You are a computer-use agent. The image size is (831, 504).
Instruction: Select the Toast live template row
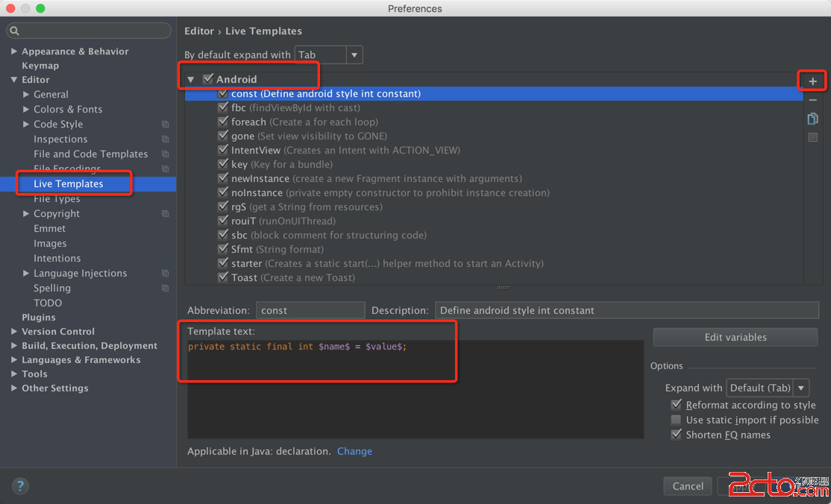point(255,277)
